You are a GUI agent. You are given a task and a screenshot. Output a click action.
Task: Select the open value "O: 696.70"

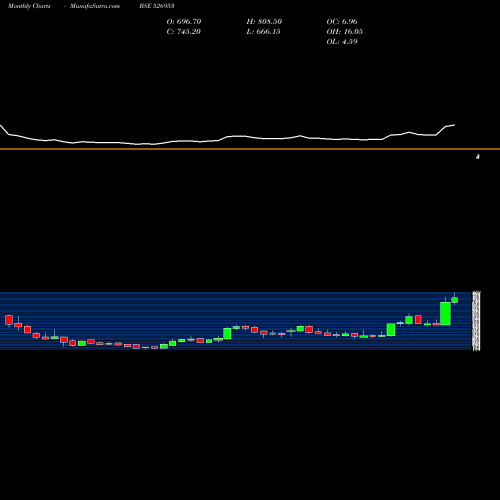tap(184, 21)
